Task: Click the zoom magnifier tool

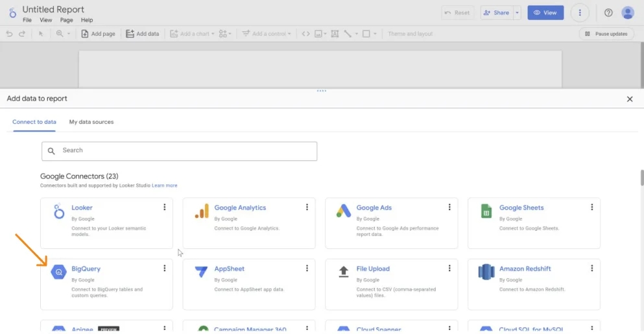Action: click(x=60, y=34)
